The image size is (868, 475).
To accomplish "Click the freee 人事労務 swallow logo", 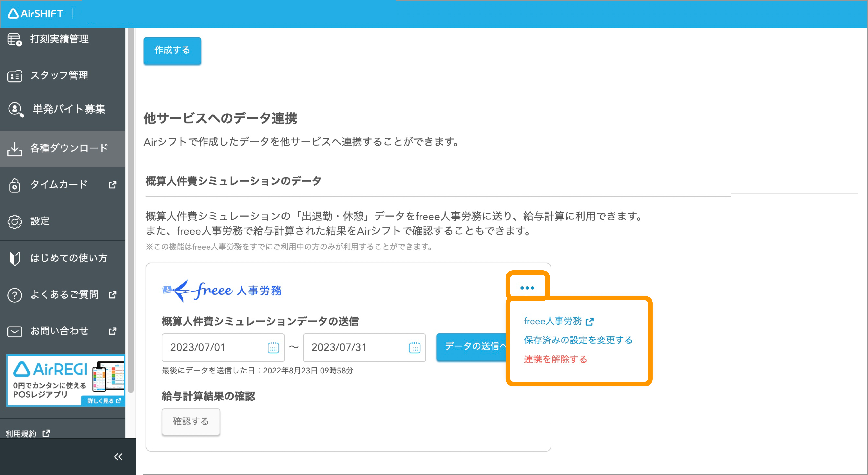I will (222, 291).
